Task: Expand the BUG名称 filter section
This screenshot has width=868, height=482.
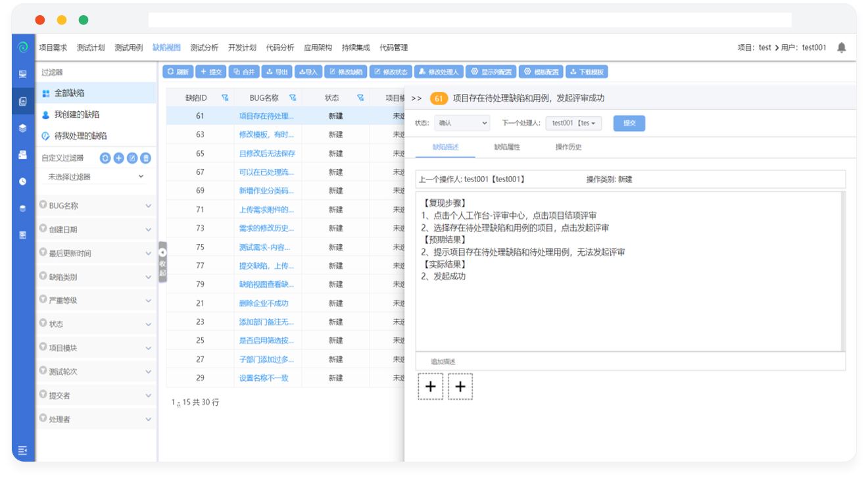Action: 96,206
